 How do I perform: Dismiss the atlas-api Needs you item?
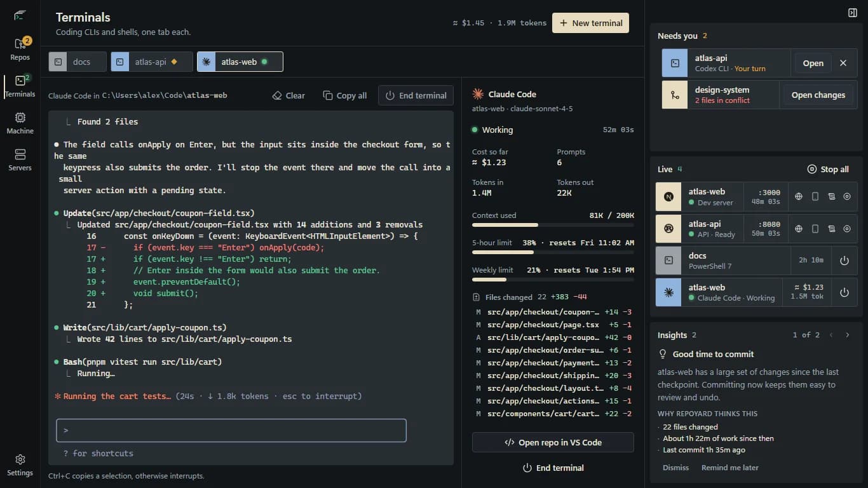(843, 63)
